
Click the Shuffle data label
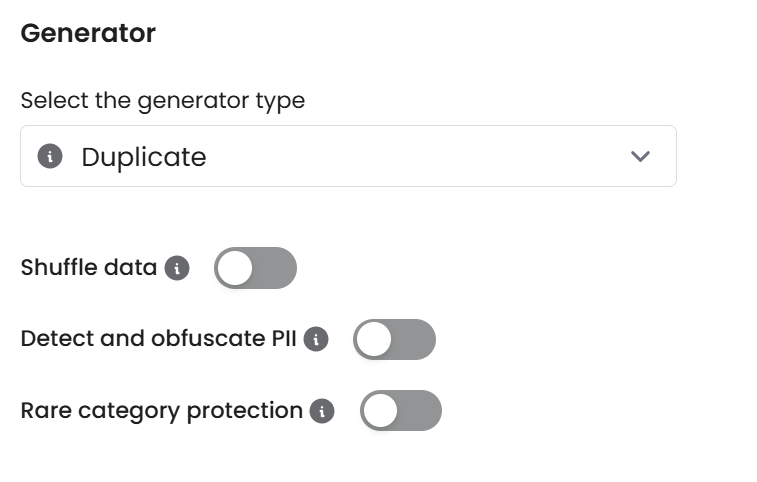click(x=89, y=268)
